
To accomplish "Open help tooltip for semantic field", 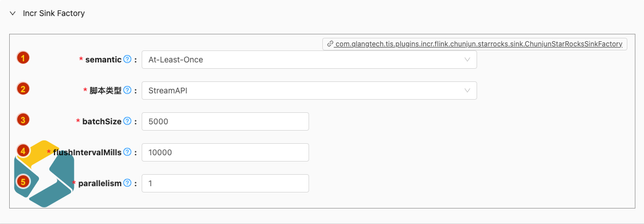I will pos(127,60).
